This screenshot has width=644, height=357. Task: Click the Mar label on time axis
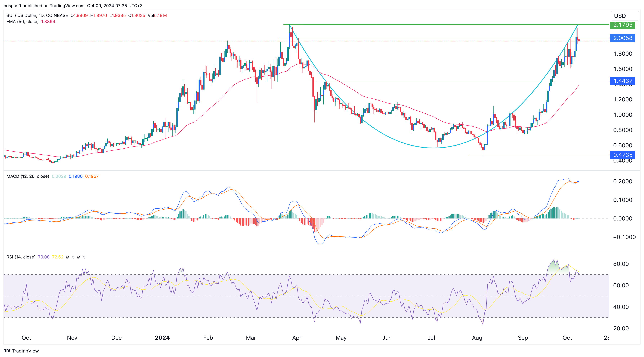251,338
